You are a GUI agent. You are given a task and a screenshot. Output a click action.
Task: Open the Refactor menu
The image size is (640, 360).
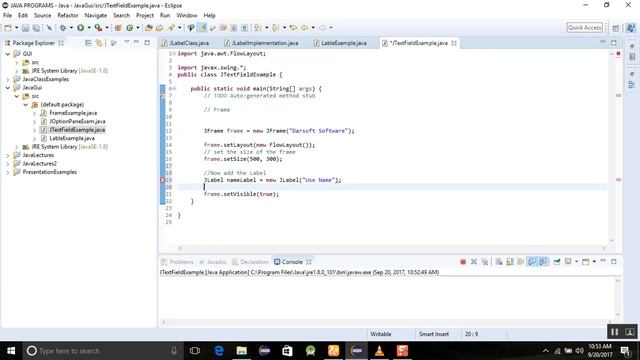68,16
